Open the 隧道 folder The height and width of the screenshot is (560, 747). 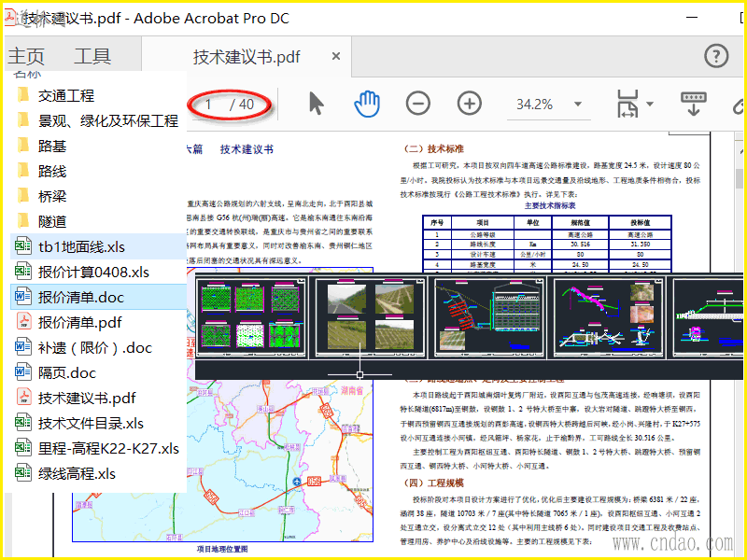[52, 221]
